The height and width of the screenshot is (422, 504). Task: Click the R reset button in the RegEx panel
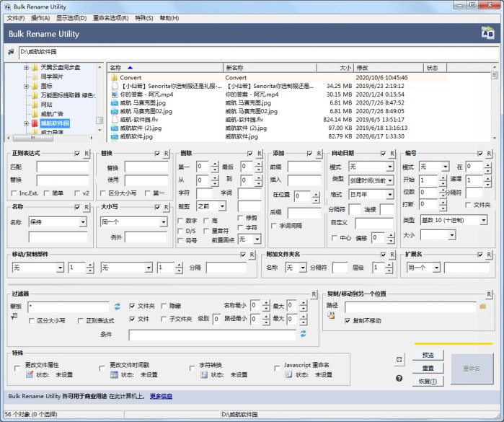tap(87, 154)
